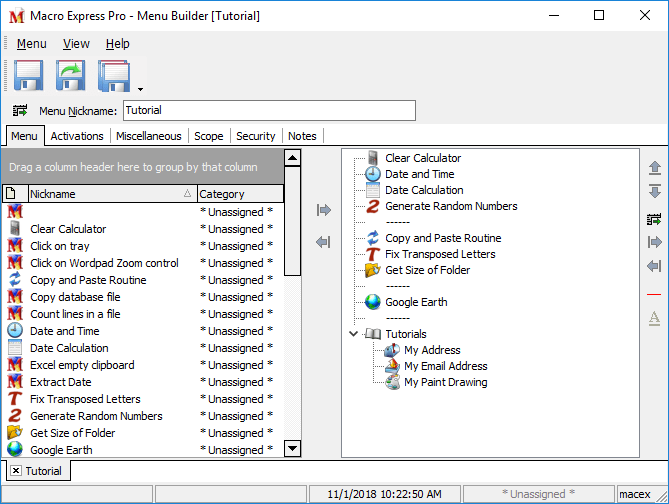
Task: Switch to the Miscellaneous tab
Action: [x=148, y=136]
